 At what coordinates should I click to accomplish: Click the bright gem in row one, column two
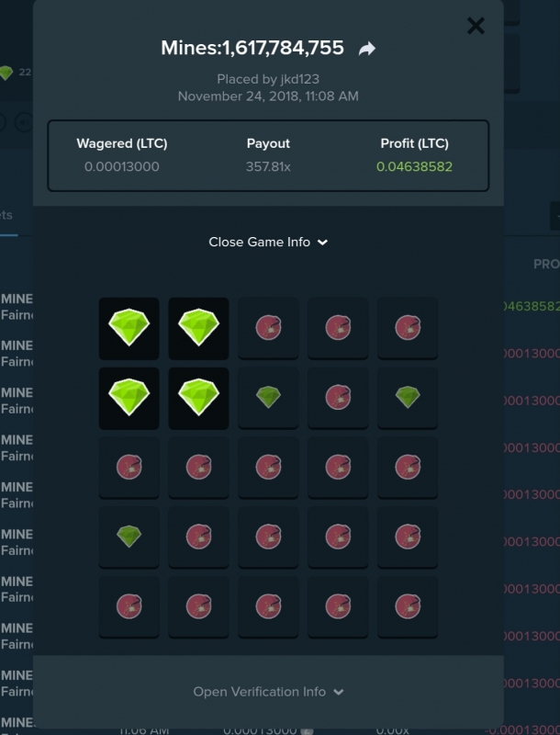(198, 328)
